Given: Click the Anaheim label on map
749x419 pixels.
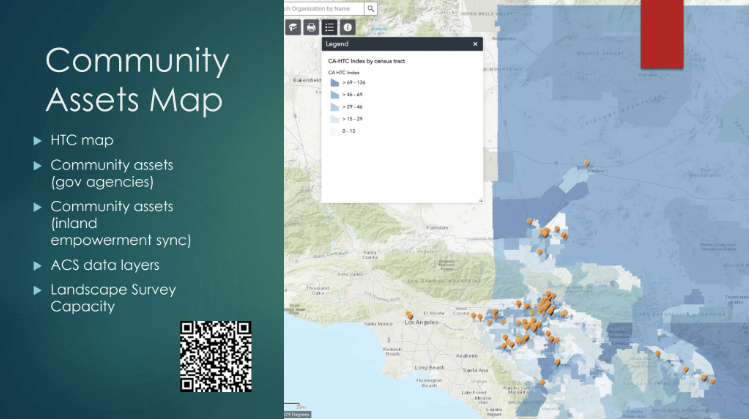Looking at the screenshot, I should [465, 355].
